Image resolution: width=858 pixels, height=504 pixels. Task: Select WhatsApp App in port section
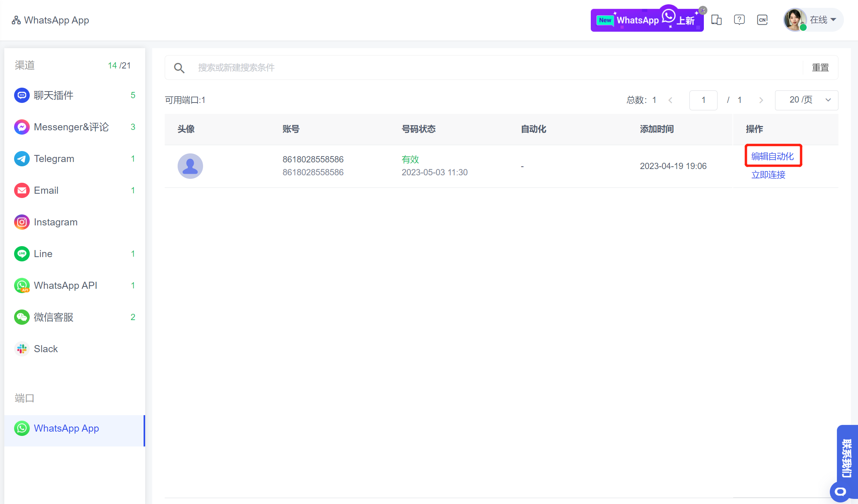[x=66, y=428]
